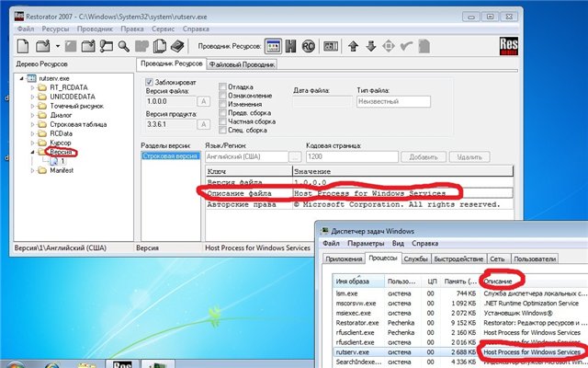Open the Справка menu in Restorator

coord(196,29)
